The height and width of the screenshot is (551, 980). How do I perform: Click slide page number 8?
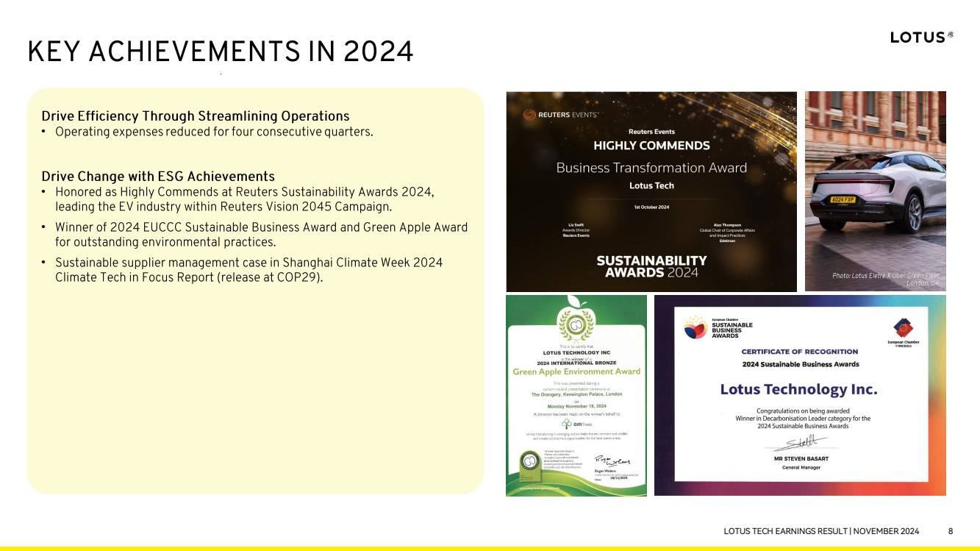[x=951, y=531]
